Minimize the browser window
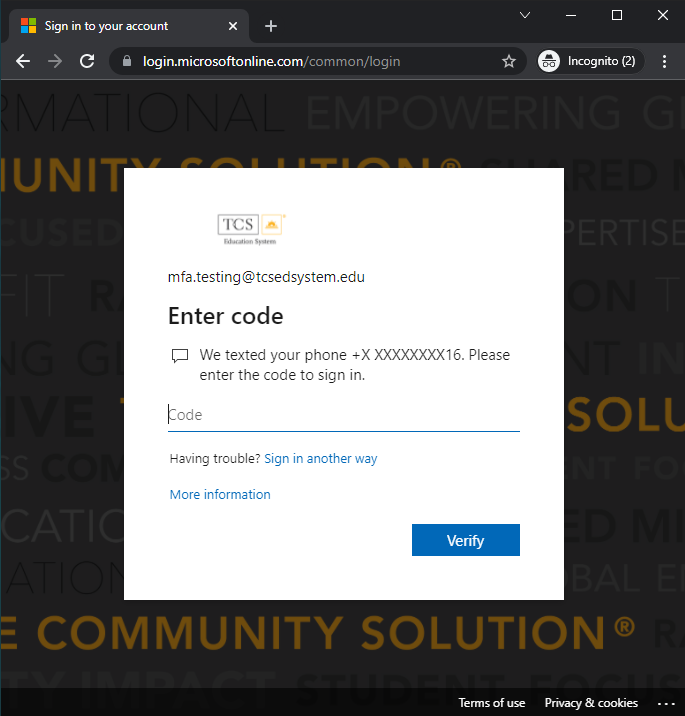This screenshot has height=716, width=685. (x=571, y=15)
